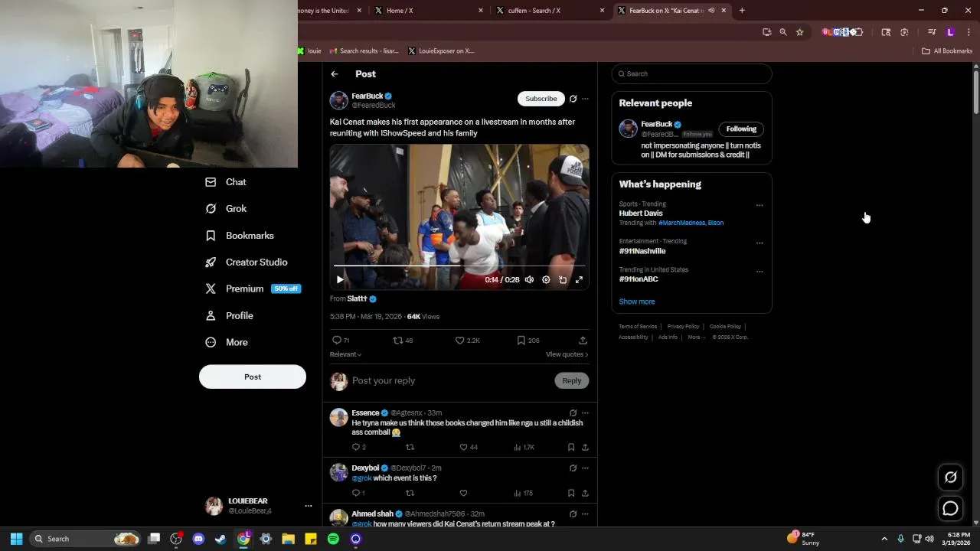
Task: Open All Bookmarks folder in bookmarks bar
Action: point(947,51)
